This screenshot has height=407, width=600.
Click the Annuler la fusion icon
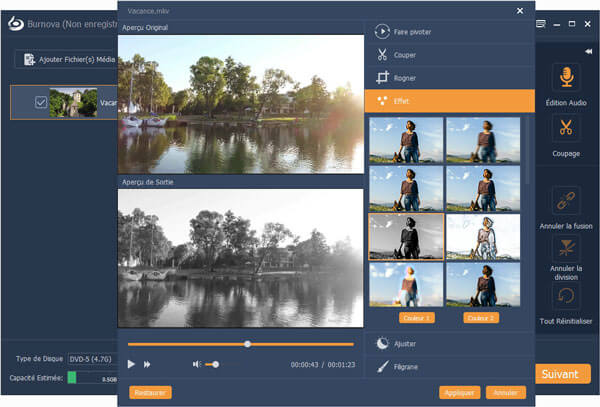(x=566, y=202)
